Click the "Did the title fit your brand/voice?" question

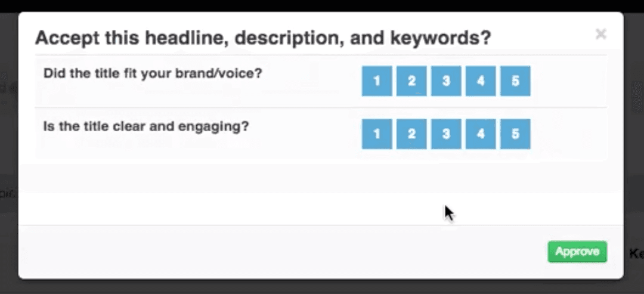point(153,73)
